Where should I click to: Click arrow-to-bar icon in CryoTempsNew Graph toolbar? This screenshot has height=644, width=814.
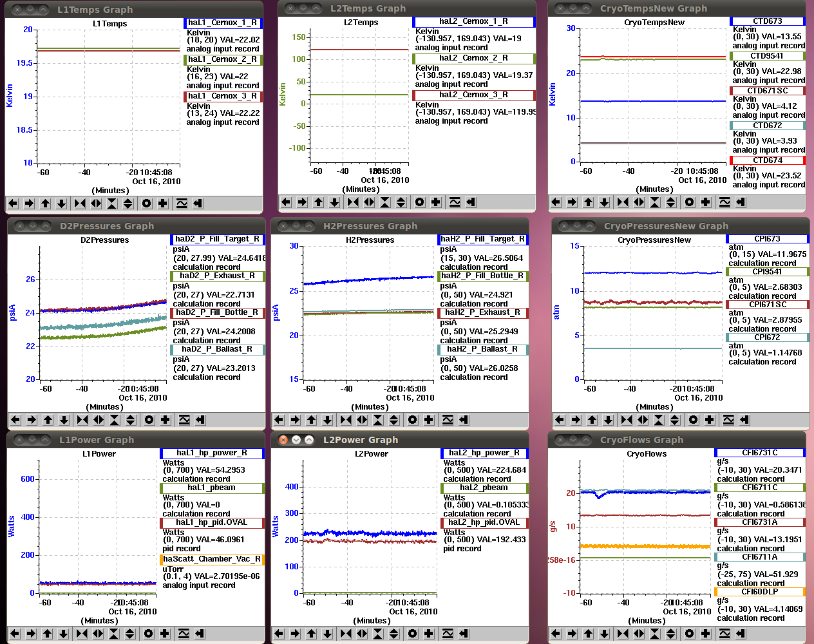[x=741, y=202]
